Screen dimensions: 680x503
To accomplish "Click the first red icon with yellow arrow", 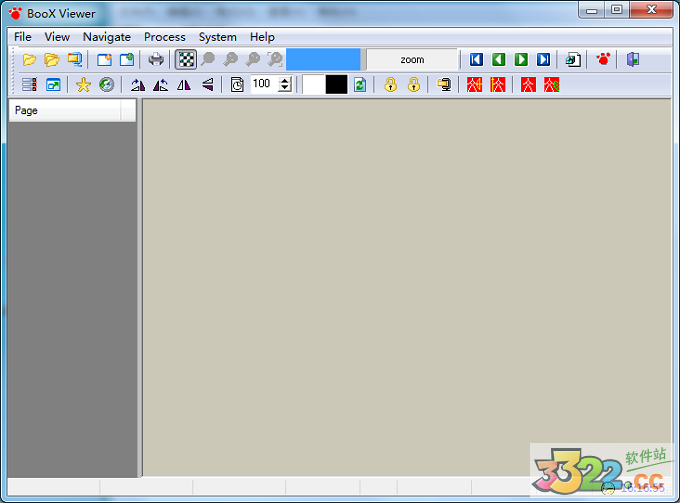I will pos(474,85).
